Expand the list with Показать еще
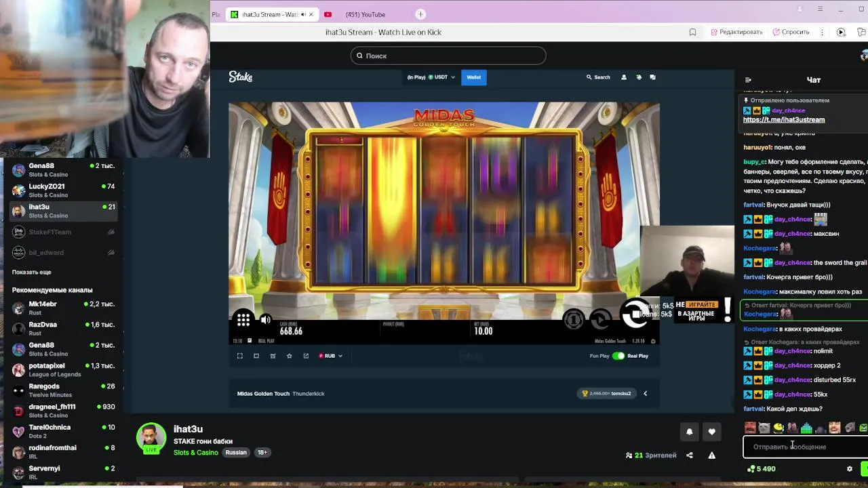Screen dimensions: 868x488 tap(31, 272)
